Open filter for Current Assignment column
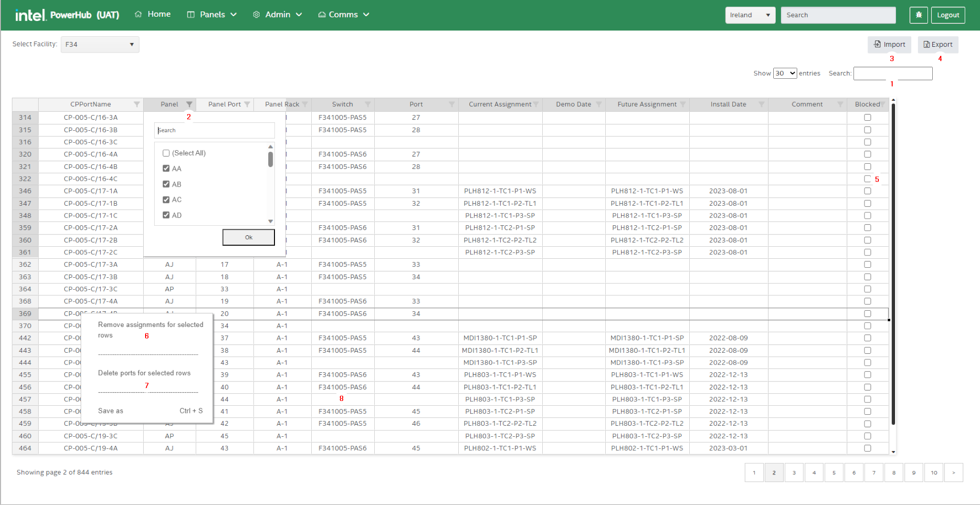The width and height of the screenshot is (980, 505). pyautogui.click(x=536, y=105)
